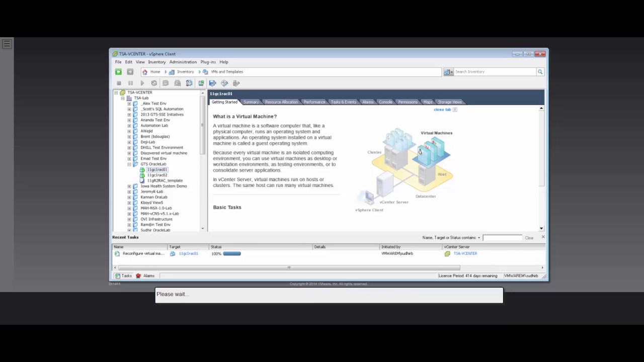Image resolution: width=644 pixels, height=362 pixels.
Task: Click the Connect USB device toolbar icon
Action: 236,83
